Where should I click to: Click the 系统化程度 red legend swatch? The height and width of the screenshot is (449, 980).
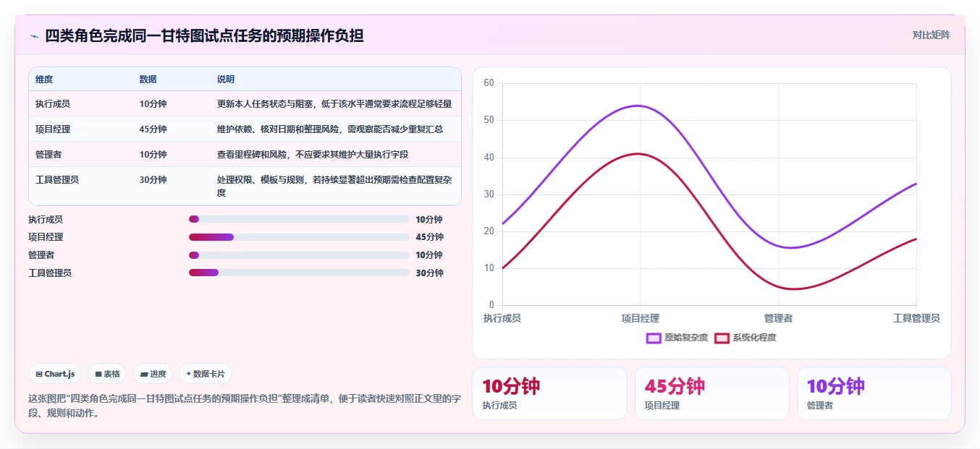tap(722, 338)
